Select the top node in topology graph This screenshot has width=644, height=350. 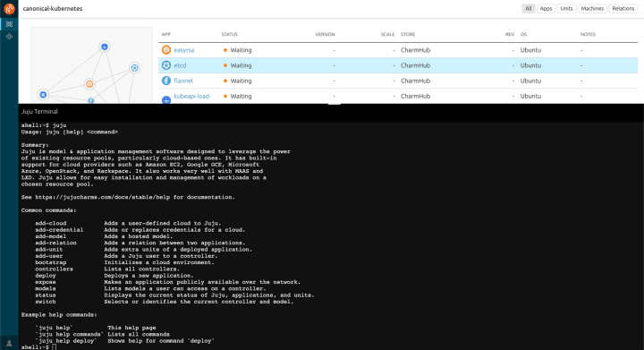pyautogui.click(x=105, y=47)
